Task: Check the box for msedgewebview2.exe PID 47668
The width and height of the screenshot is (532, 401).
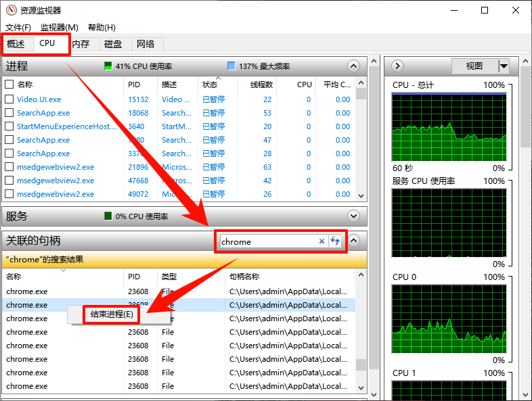Action: click(9, 181)
